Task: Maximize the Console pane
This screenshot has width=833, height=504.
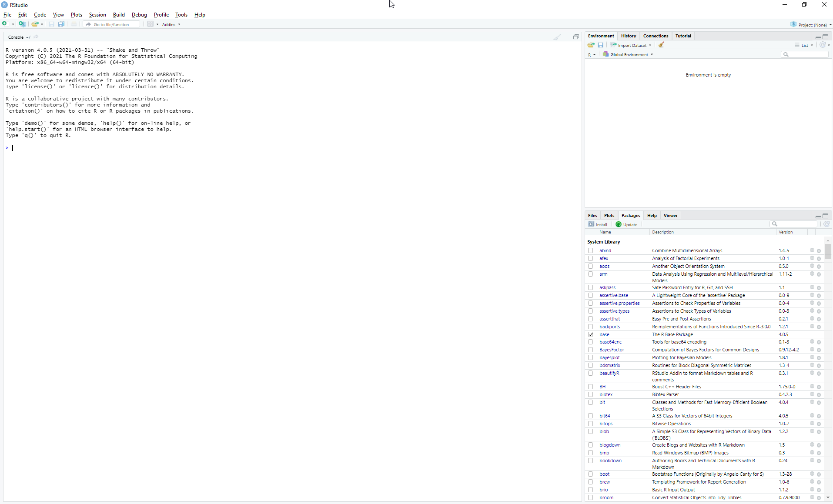Action: (576, 37)
